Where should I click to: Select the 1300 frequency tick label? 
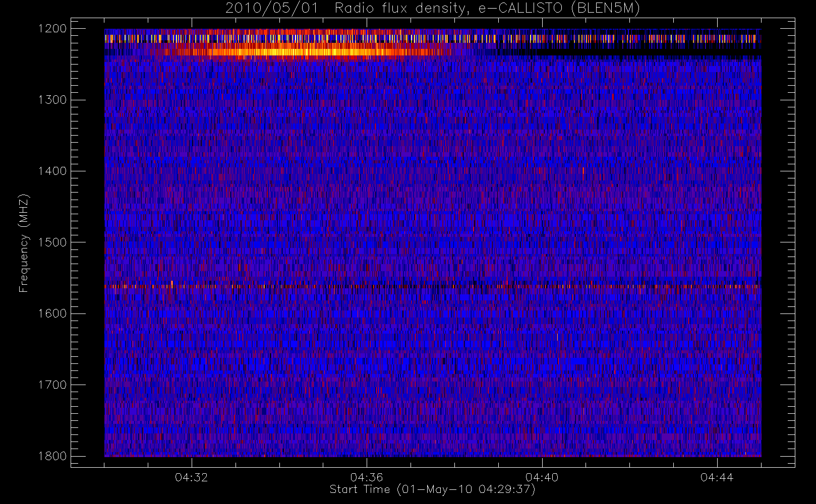[x=52, y=100]
